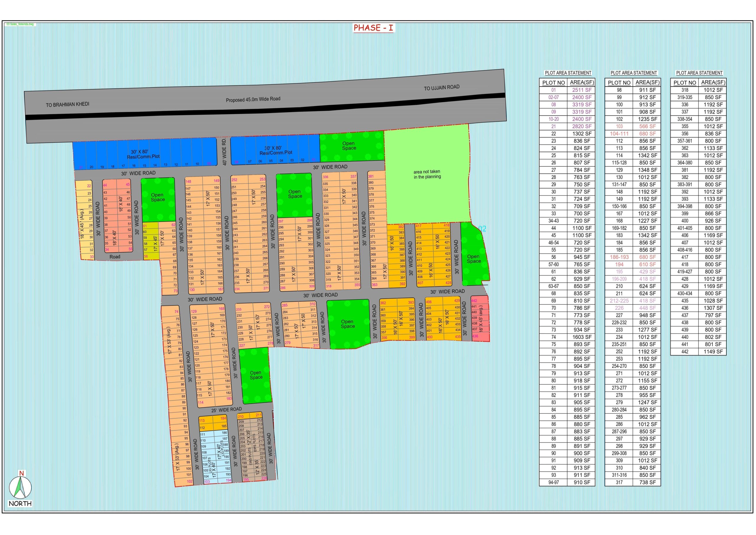Click the "17' X 45'" dimension label
Viewport: 756px width, 535px height.
coord(155,243)
